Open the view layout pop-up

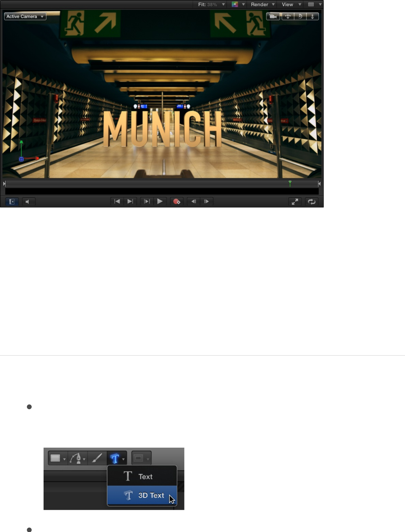click(x=314, y=4)
